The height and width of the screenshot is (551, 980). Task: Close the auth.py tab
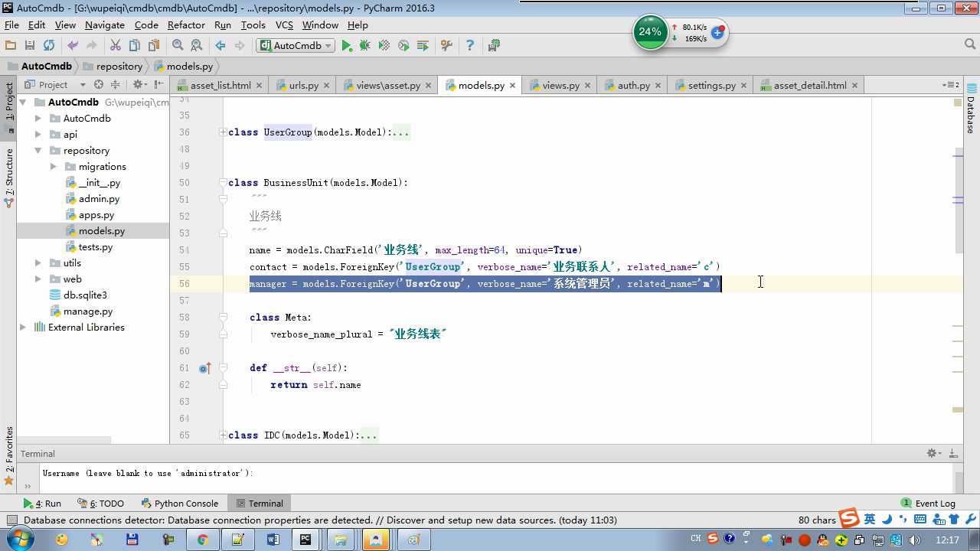pos(658,86)
